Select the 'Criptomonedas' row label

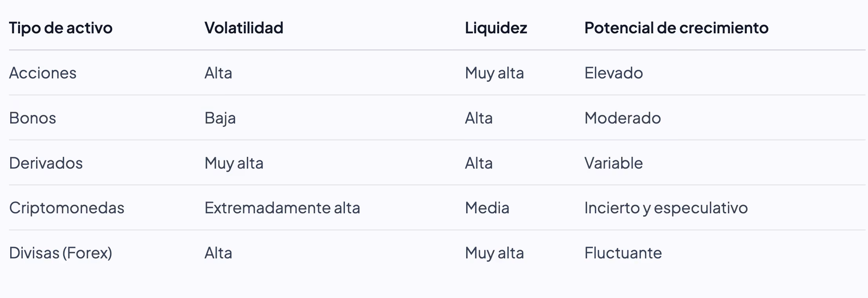tap(67, 208)
